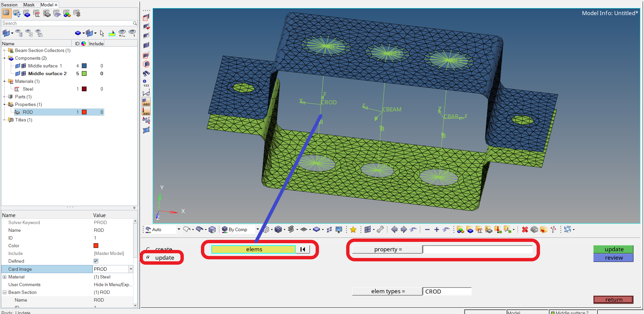Click the binoculars Find icon
644x314 pixels.
(x=146, y=73)
